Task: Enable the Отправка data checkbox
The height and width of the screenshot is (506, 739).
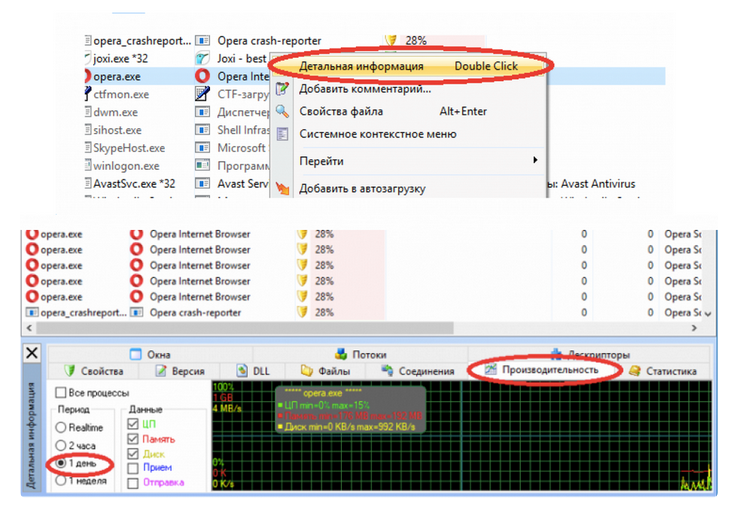Action: 133,483
